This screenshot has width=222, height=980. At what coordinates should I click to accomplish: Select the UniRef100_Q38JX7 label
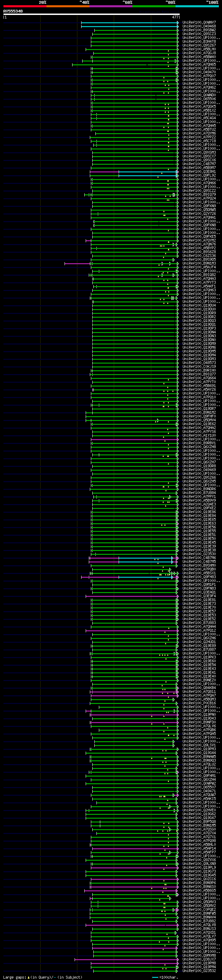199,959
